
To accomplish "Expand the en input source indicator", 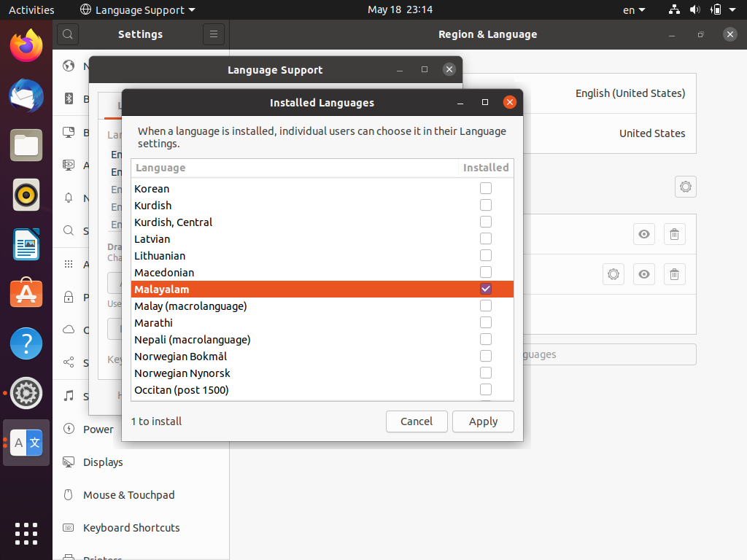I will click(633, 10).
